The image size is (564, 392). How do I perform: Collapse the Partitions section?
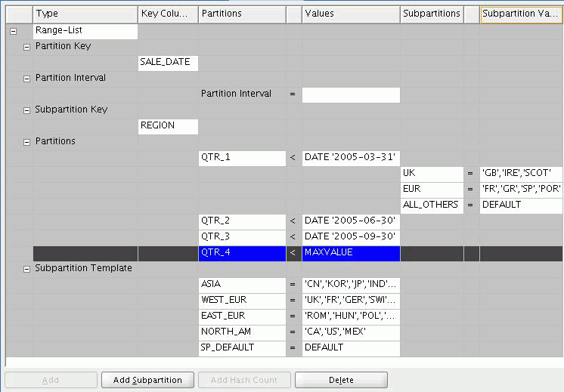[x=27, y=142]
